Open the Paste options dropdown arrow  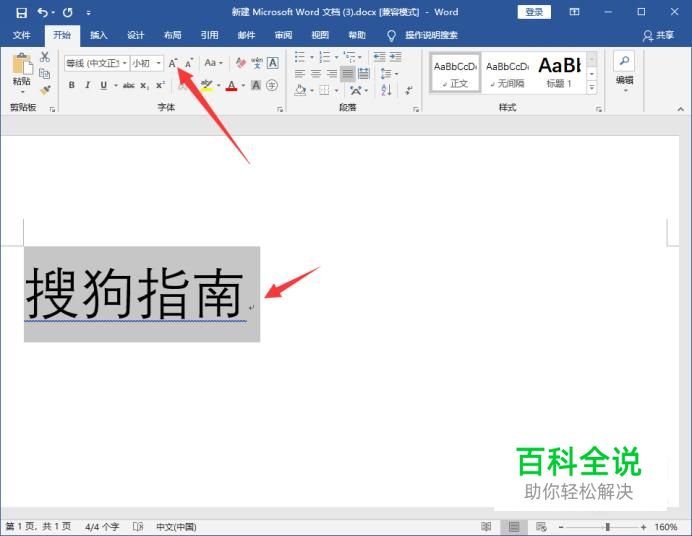tap(22, 92)
